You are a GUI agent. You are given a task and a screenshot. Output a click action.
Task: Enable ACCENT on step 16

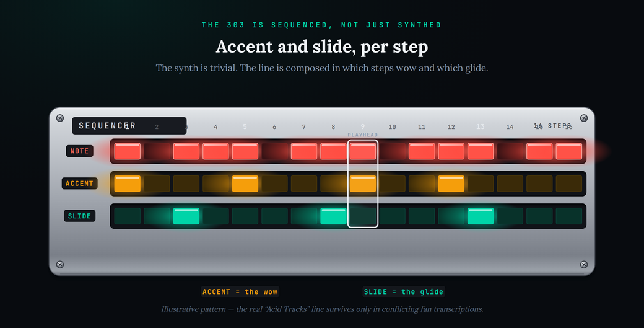pyautogui.click(x=569, y=184)
